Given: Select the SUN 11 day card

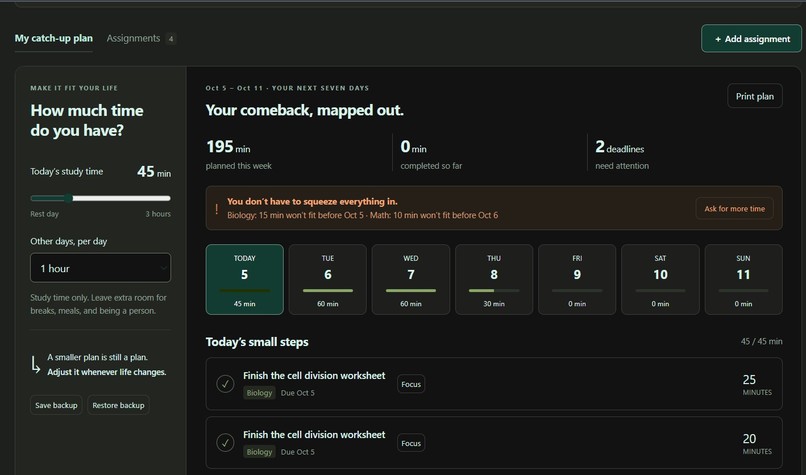Looking at the screenshot, I should click(743, 279).
